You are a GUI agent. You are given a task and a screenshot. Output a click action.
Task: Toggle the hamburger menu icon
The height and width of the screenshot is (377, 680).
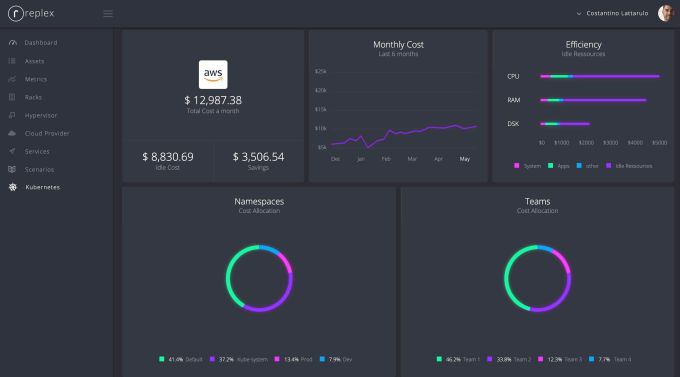point(108,14)
